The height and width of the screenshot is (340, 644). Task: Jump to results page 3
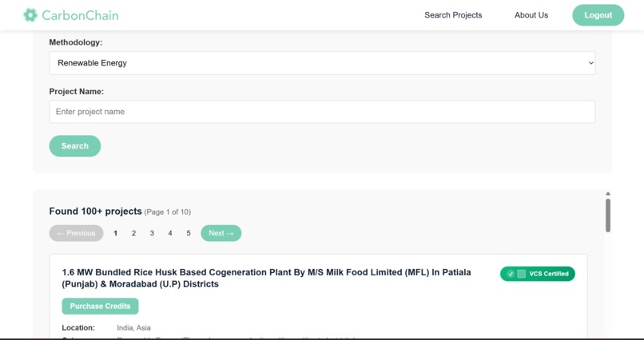(152, 233)
